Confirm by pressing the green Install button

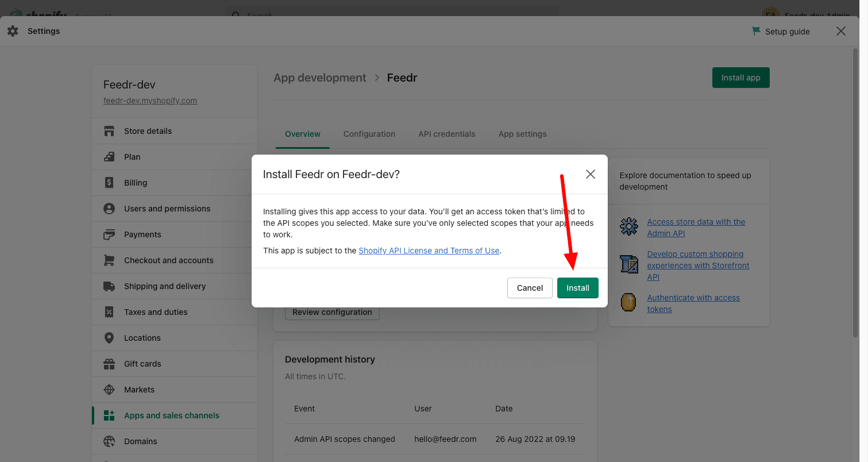(577, 288)
